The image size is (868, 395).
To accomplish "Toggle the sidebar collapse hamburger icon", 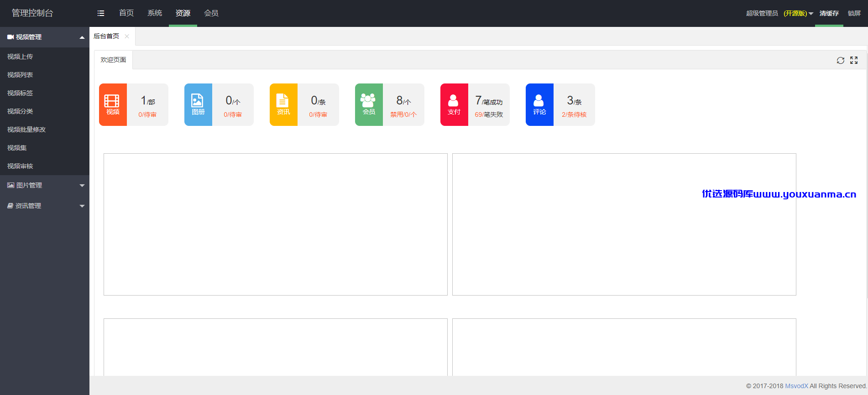I will pos(101,13).
